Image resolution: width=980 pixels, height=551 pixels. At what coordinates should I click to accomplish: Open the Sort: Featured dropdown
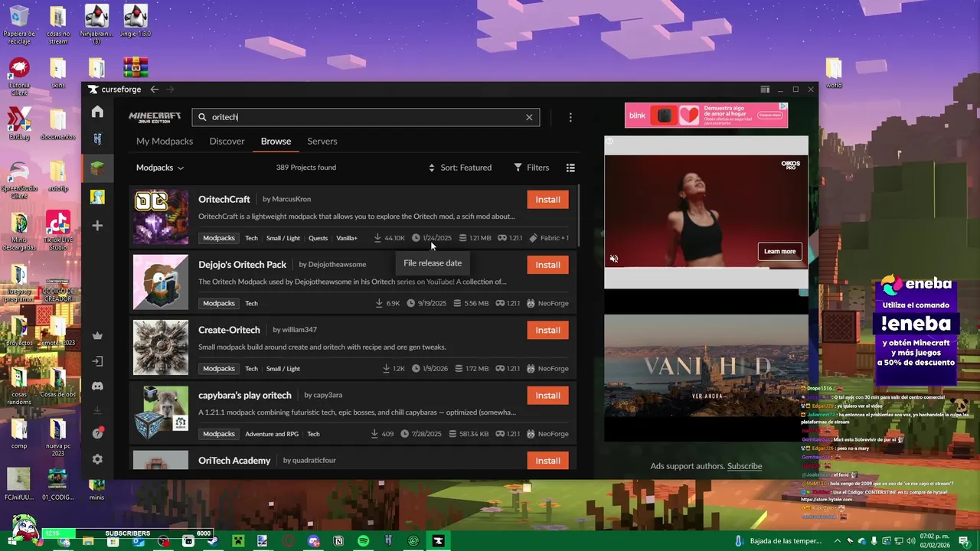click(x=460, y=168)
